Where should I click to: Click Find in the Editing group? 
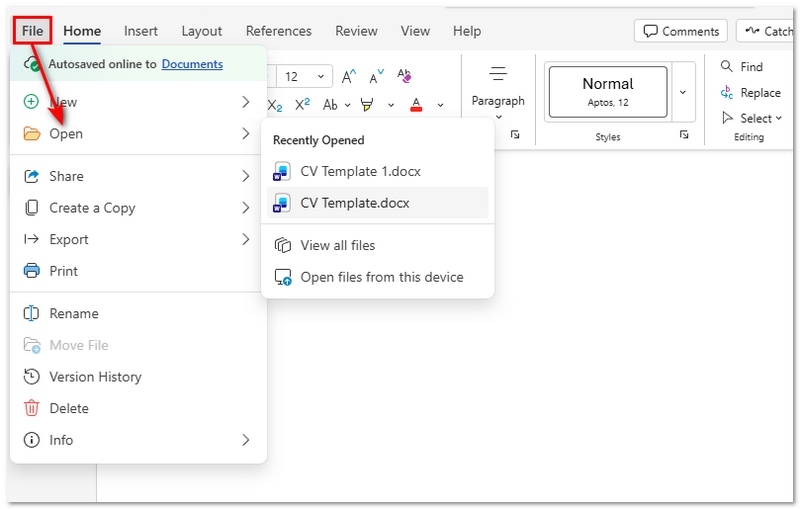pos(741,67)
